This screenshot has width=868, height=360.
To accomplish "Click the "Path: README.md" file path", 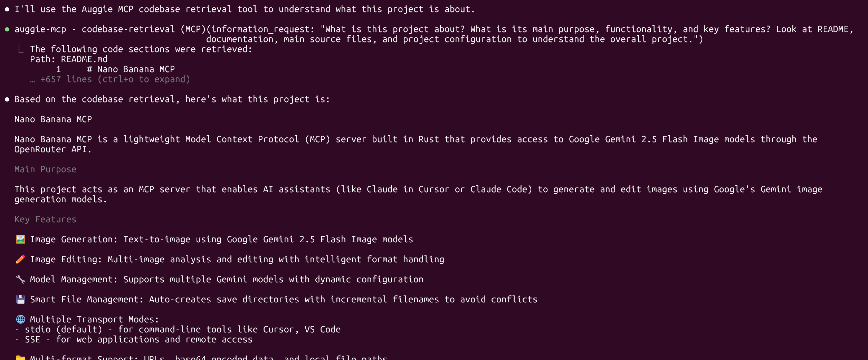I will [69, 59].
